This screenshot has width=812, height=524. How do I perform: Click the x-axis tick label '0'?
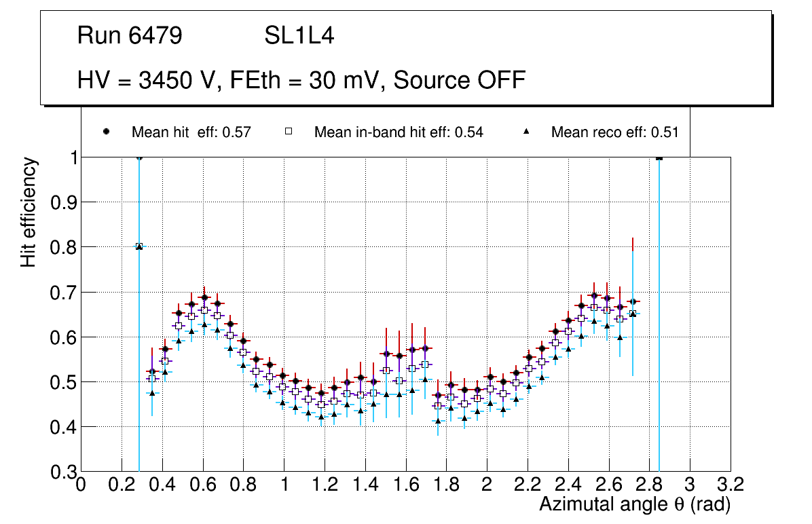click(x=81, y=485)
